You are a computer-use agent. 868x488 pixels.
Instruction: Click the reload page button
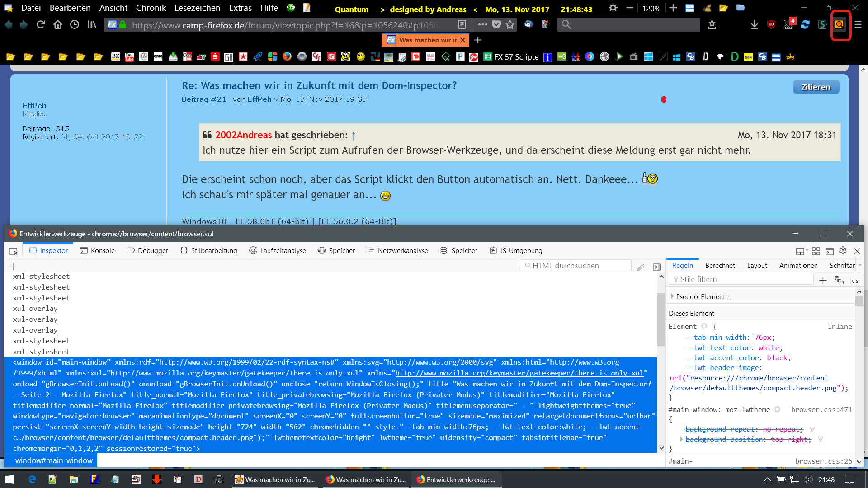41,25
